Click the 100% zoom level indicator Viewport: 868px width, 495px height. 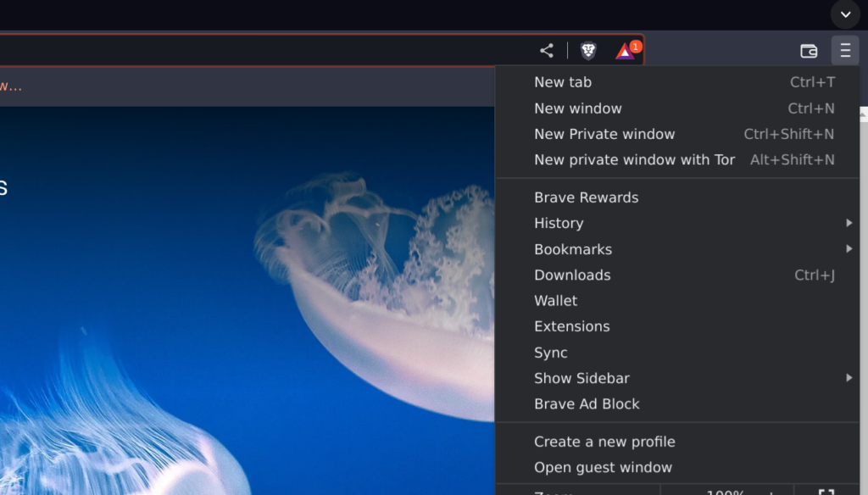point(726,492)
